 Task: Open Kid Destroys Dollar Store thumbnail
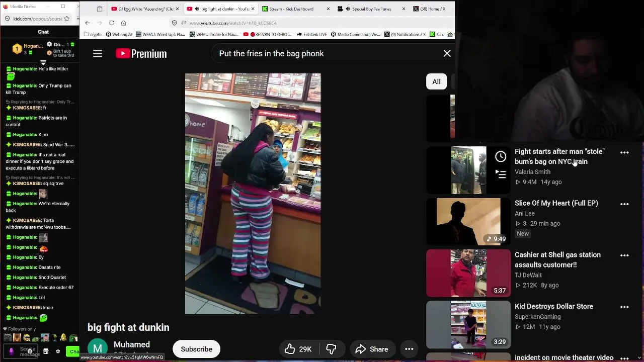[468, 325]
